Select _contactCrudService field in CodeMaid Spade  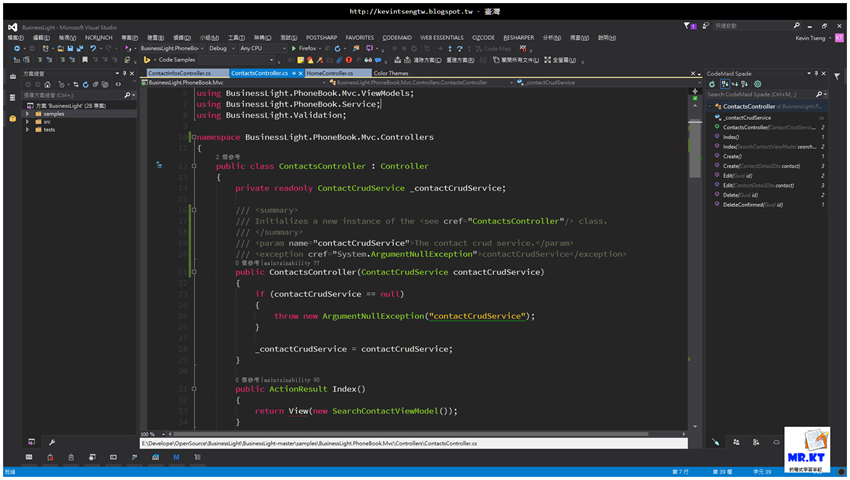point(746,118)
